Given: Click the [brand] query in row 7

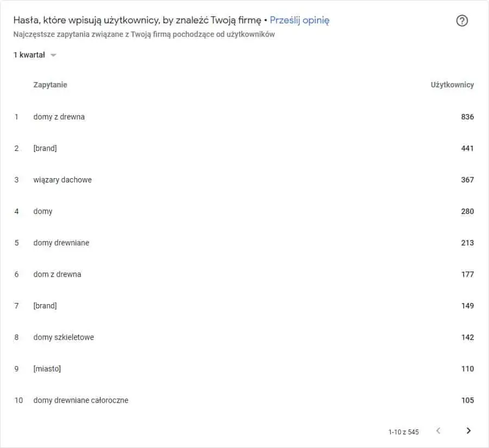Looking at the screenshot, I should coord(45,306).
